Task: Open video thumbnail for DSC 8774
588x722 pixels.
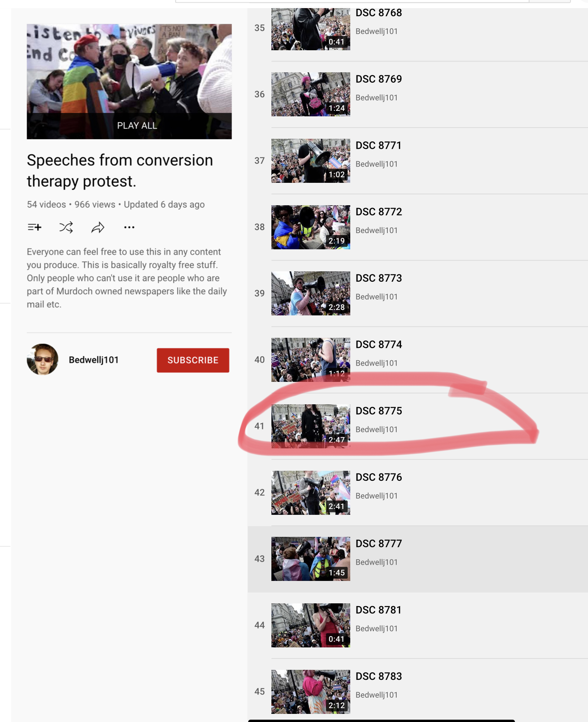Action: [x=311, y=360]
